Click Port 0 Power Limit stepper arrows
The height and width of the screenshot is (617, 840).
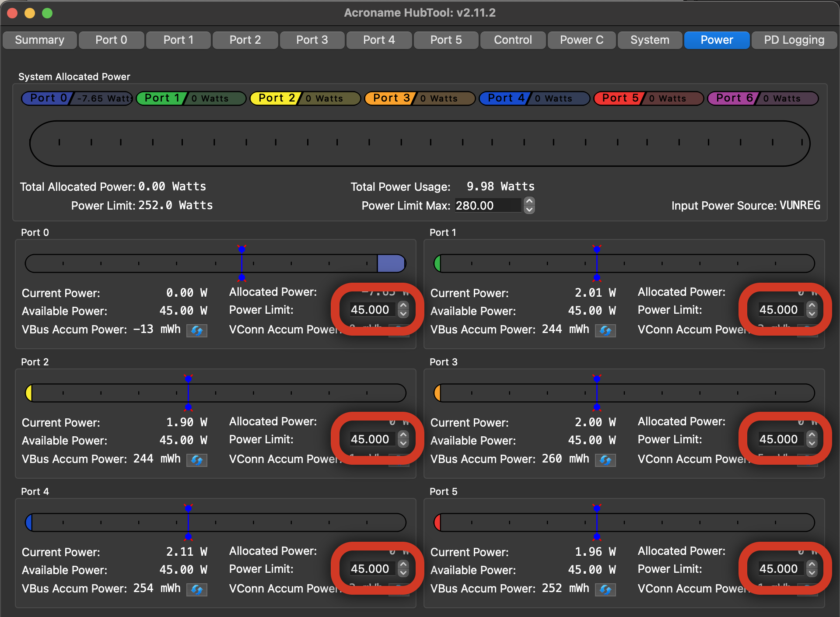pyautogui.click(x=403, y=309)
